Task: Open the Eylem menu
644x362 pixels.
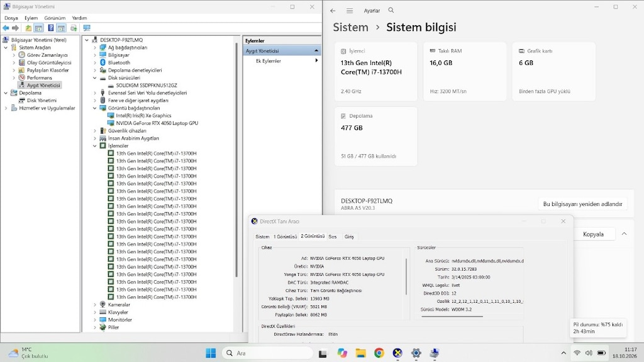Action: 31,18
